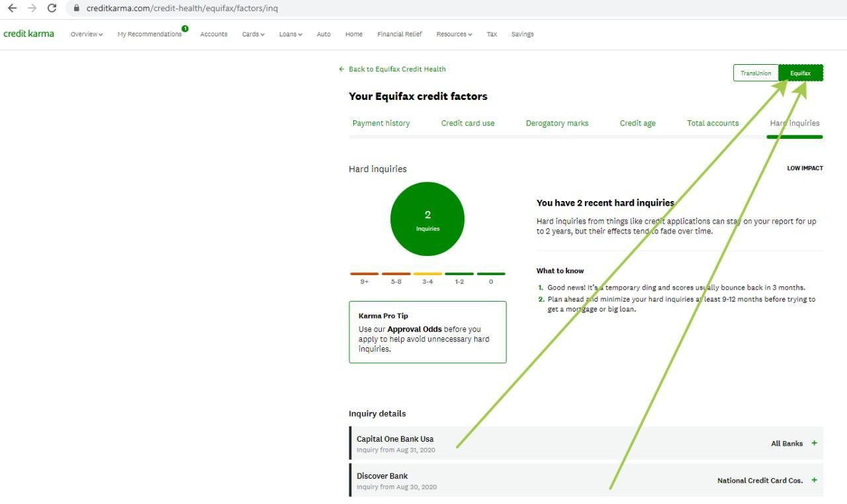This screenshot has width=847, height=504.
Task: Click the plus icon on Capital One row
Action: click(814, 443)
